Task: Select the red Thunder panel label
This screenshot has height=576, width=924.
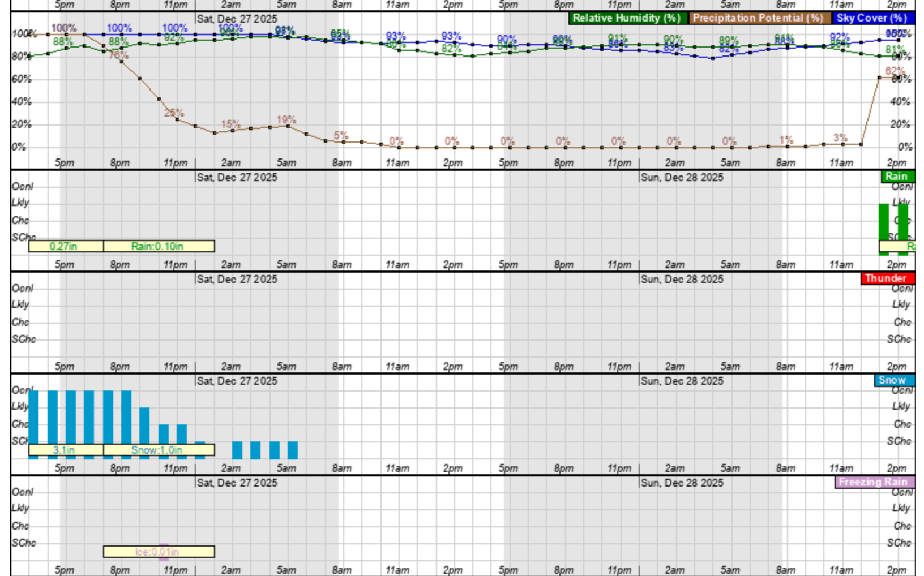Action: (x=886, y=278)
